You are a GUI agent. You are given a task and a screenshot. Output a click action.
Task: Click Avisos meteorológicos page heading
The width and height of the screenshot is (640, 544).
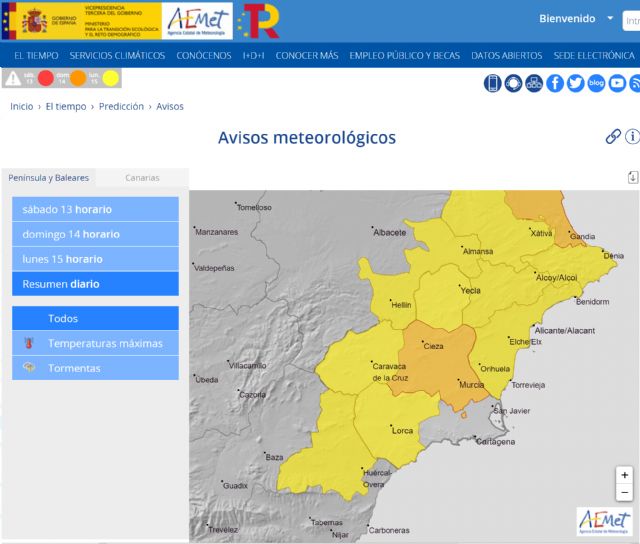click(x=307, y=138)
